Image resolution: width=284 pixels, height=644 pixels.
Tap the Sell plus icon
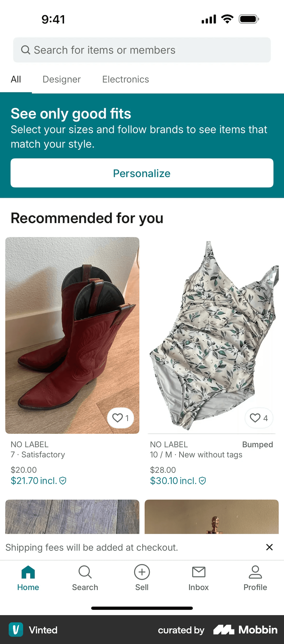coord(142,572)
